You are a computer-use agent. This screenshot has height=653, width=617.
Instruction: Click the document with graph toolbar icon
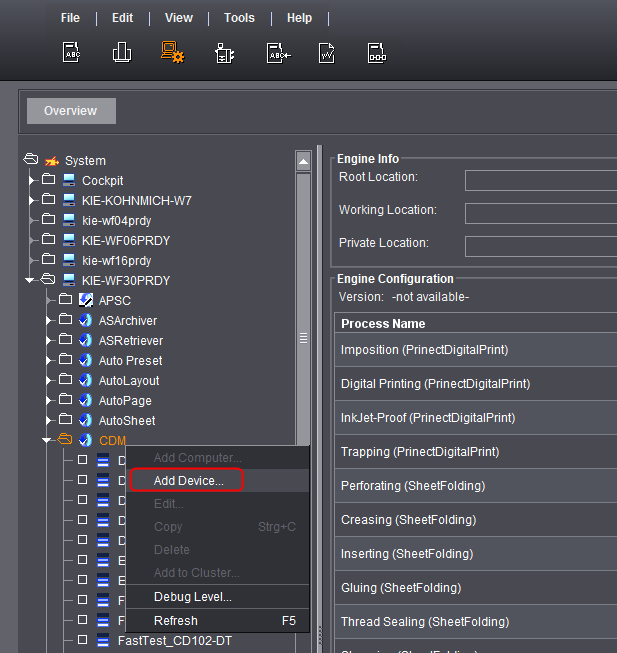click(x=326, y=53)
